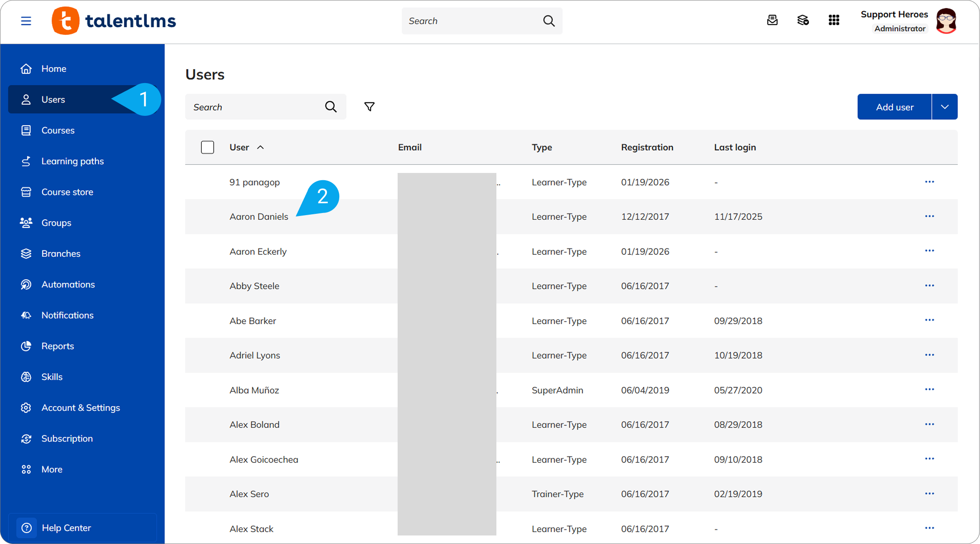Open options for Adriel Lyons row
This screenshot has width=980, height=544.
pos(929,355)
